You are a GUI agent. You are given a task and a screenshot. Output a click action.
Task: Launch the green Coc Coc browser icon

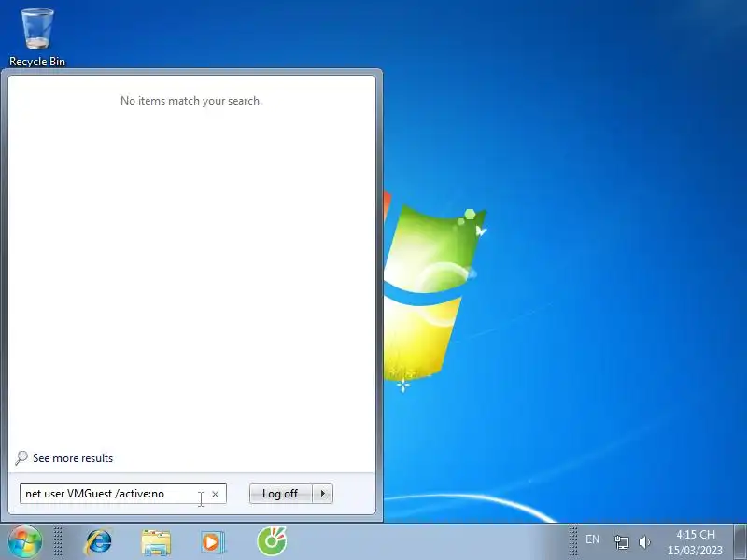pyautogui.click(x=272, y=541)
